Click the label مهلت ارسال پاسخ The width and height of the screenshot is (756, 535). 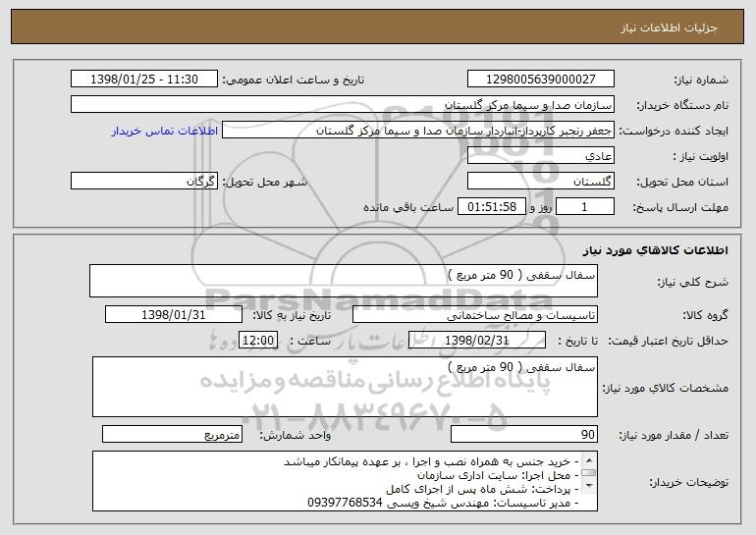680,207
